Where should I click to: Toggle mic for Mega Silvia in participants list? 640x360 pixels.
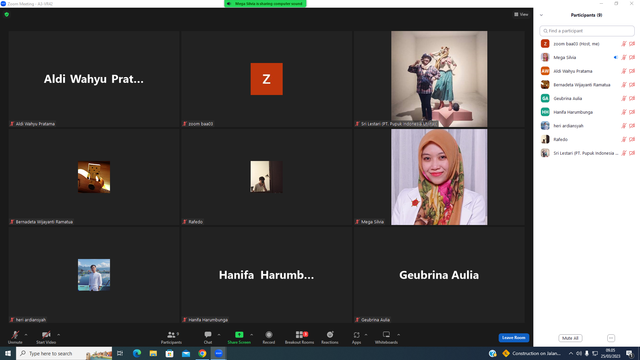[x=624, y=58]
